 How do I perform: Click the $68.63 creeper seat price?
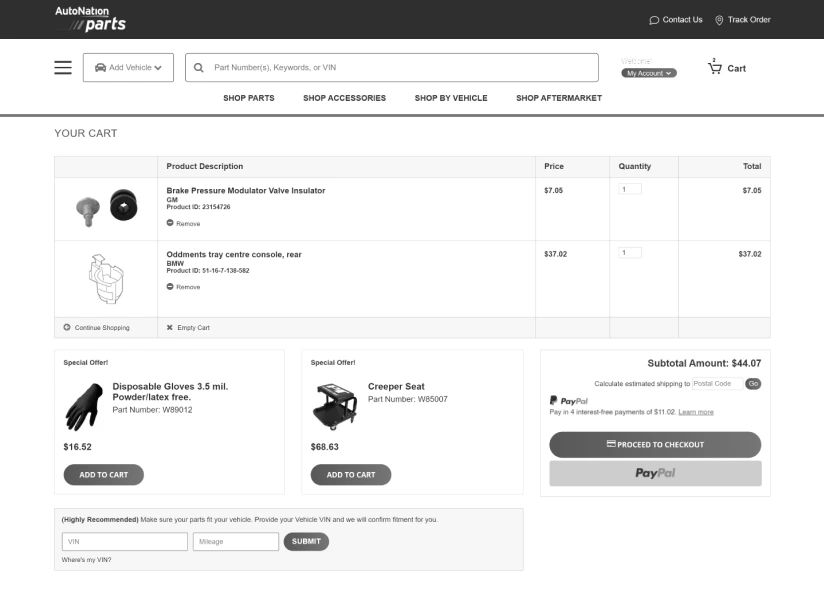pyautogui.click(x=324, y=447)
